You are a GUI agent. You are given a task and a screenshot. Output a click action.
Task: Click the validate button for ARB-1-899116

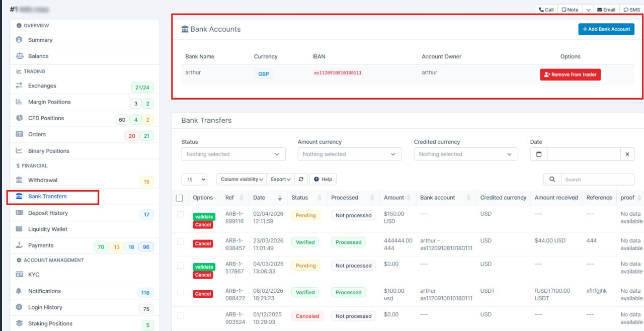pos(204,217)
